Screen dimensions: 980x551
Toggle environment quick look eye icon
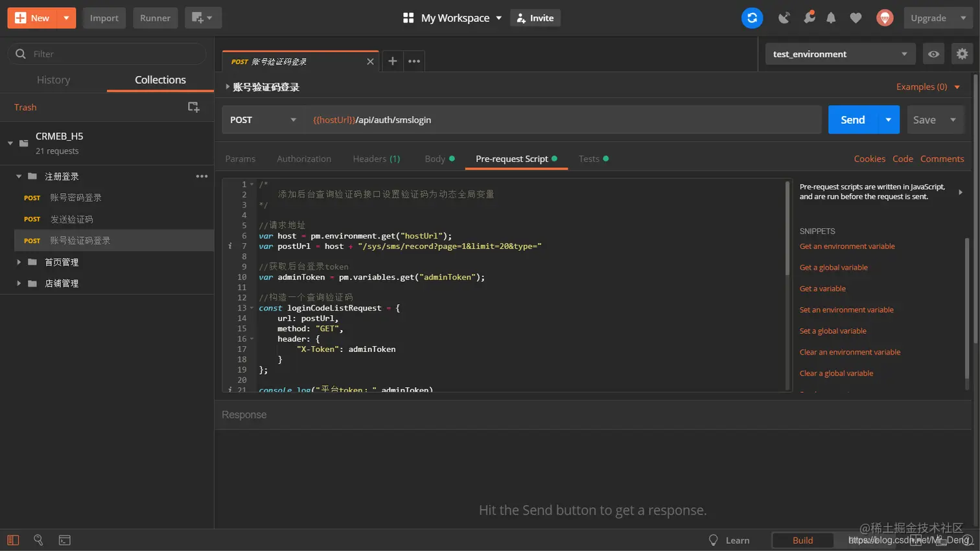(933, 54)
